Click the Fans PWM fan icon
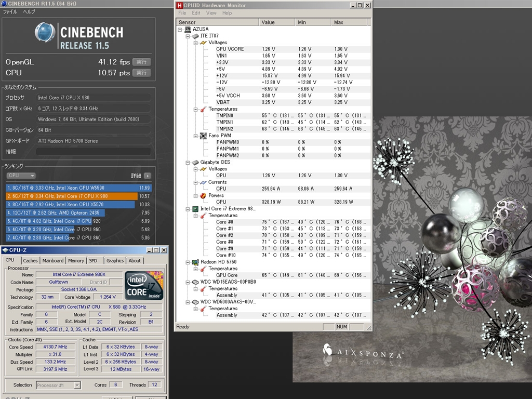532x399 pixels. point(203,136)
